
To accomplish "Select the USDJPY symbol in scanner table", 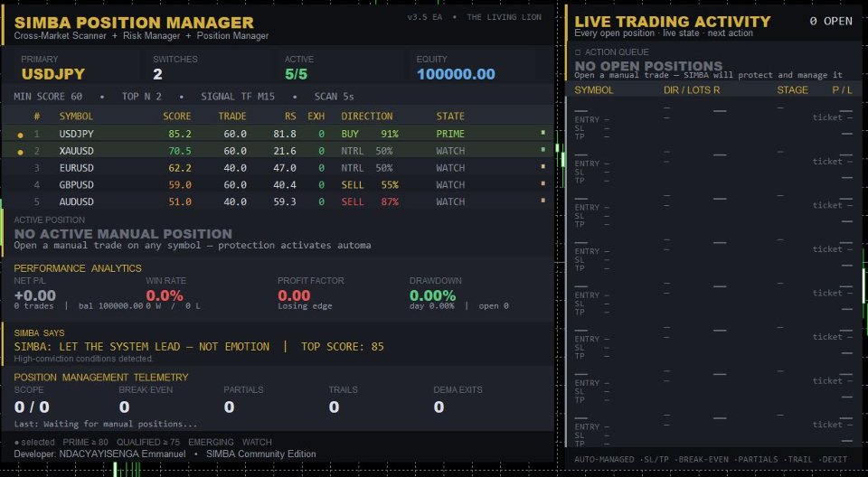I will click(x=76, y=134).
